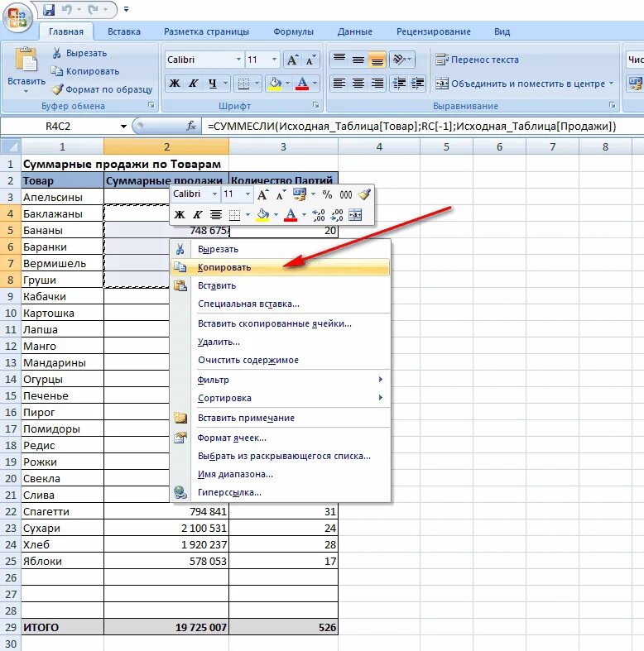Click Merge and Center (Объединить и поместить в центре)
Image resolution: width=644 pixels, height=651 pixels.
520,84
